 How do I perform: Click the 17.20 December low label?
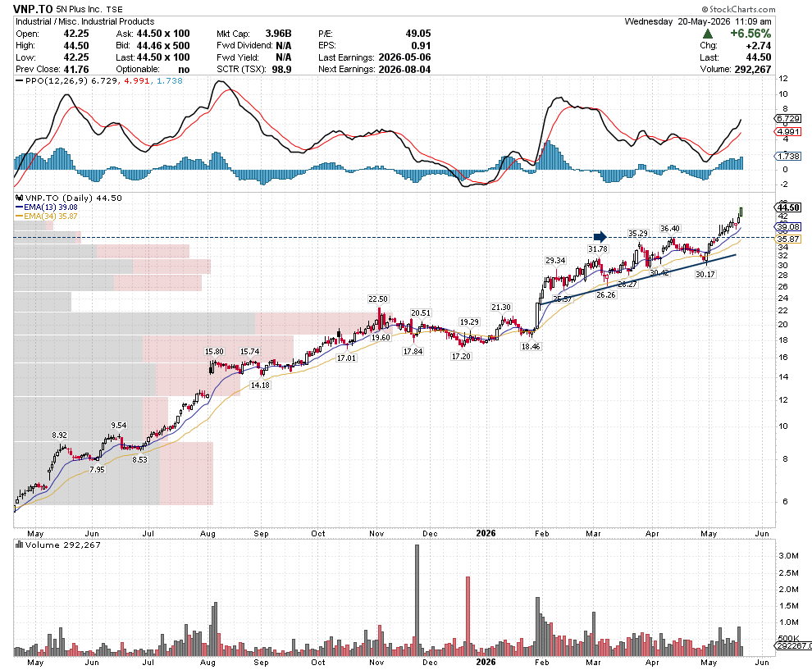tap(461, 356)
